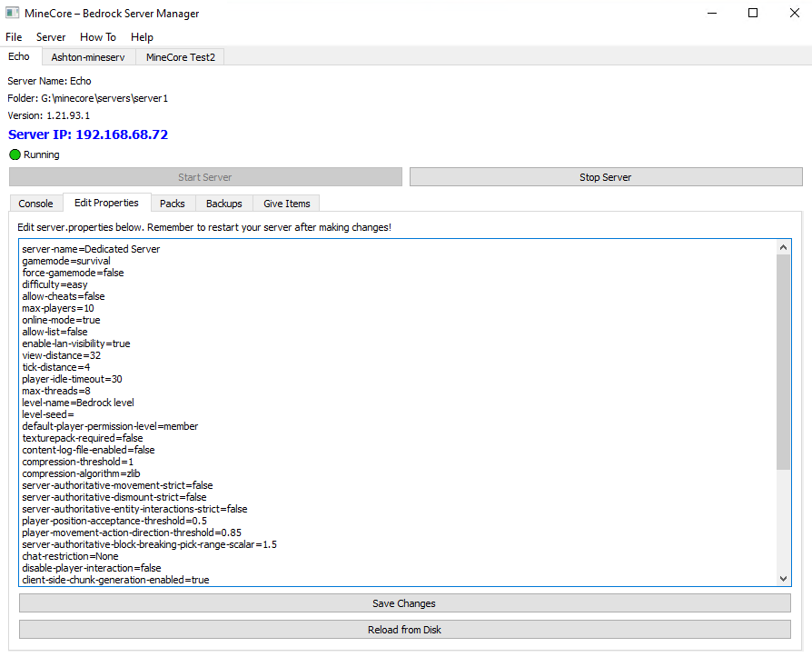Viewport: 812px width, 657px height.
Task: Open the Console tab
Action: point(35,204)
